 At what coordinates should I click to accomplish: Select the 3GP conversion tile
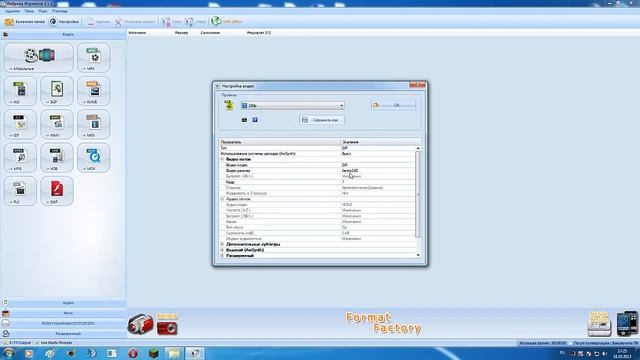point(57,91)
